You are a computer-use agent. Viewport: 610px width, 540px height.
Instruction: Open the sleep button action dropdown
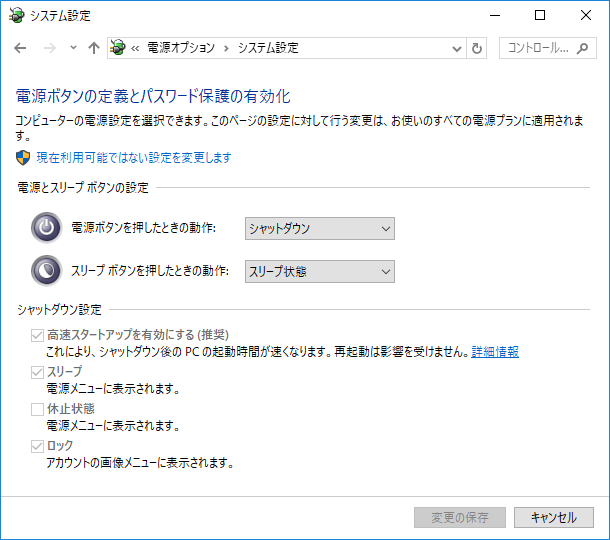pos(319,271)
